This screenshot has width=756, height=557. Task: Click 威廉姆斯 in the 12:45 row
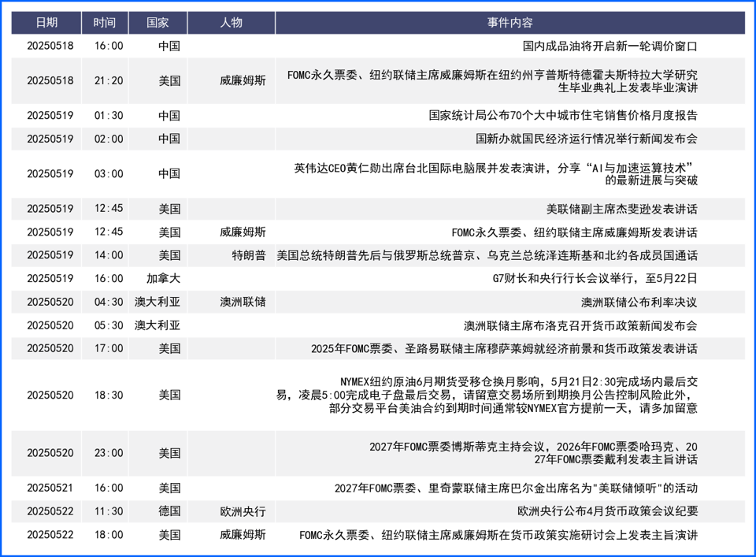(x=243, y=232)
